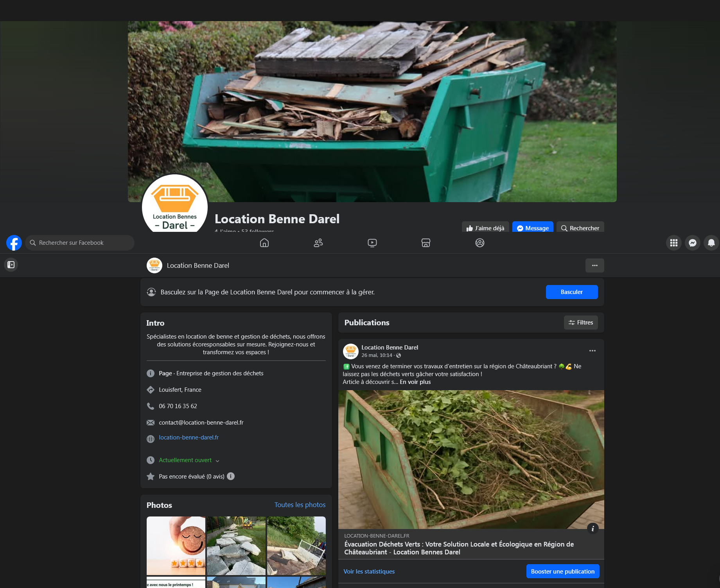Screen dimensions: 720x588
Task: Open the post options three-dot menu
Action: [593, 351]
